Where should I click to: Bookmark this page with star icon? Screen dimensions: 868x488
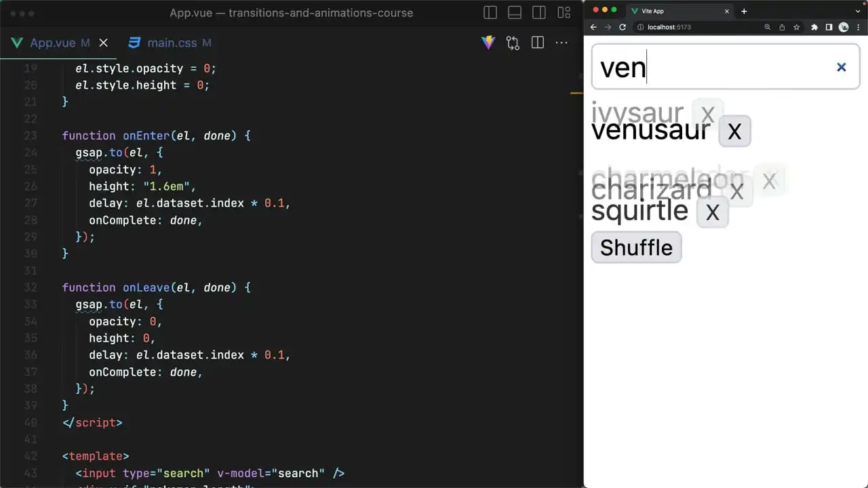click(x=796, y=27)
